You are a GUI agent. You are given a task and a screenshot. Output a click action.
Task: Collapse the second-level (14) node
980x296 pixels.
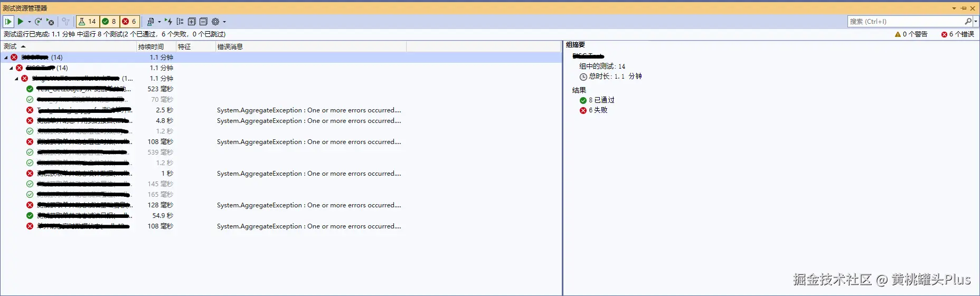coord(11,68)
